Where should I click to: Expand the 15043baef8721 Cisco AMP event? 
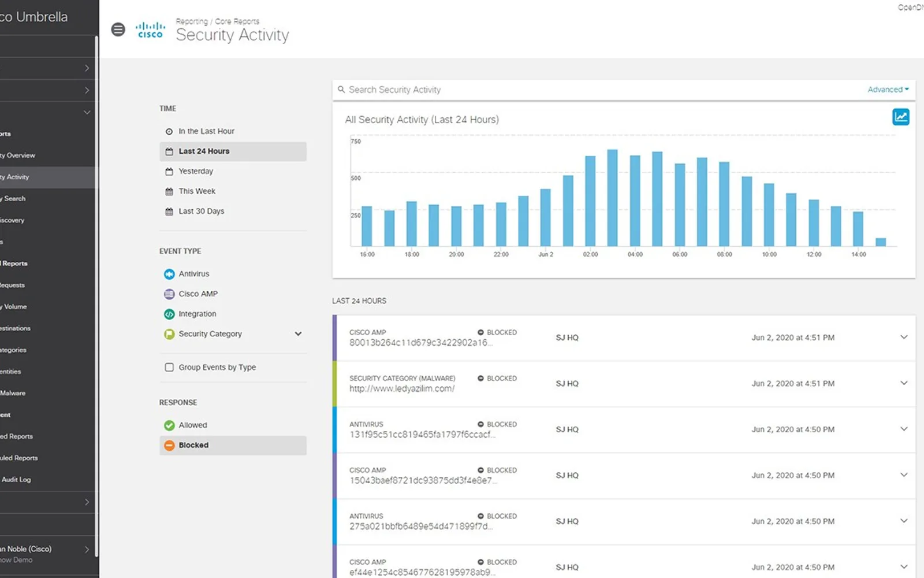click(x=904, y=475)
